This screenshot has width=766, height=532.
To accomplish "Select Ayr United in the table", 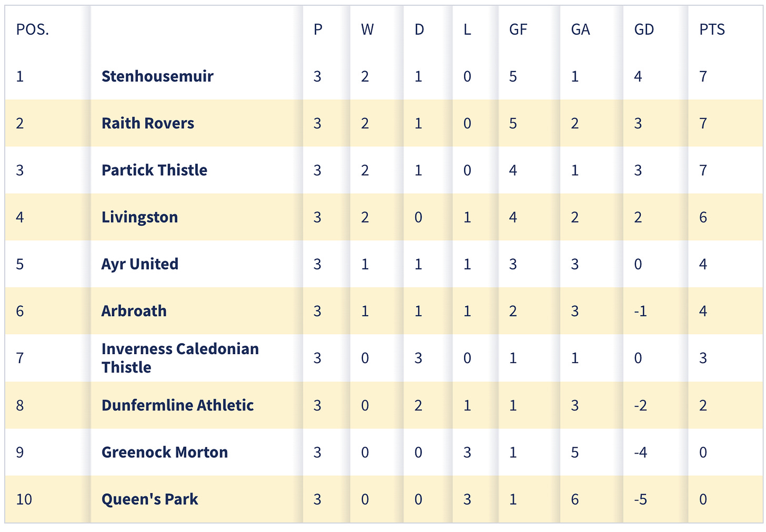I will (140, 264).
